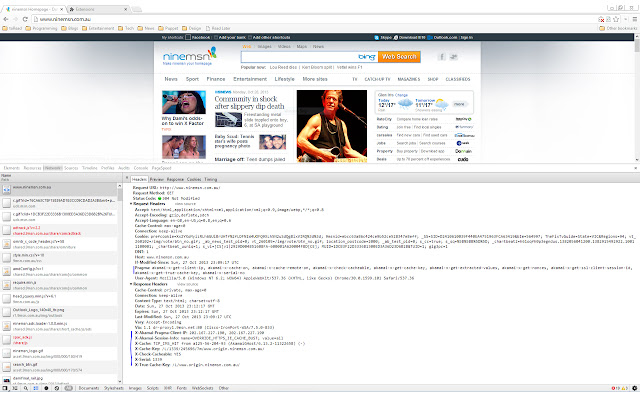Open the Console tab
The height and width of the screenshot is (400, 640).
click(x=141, y=168)
